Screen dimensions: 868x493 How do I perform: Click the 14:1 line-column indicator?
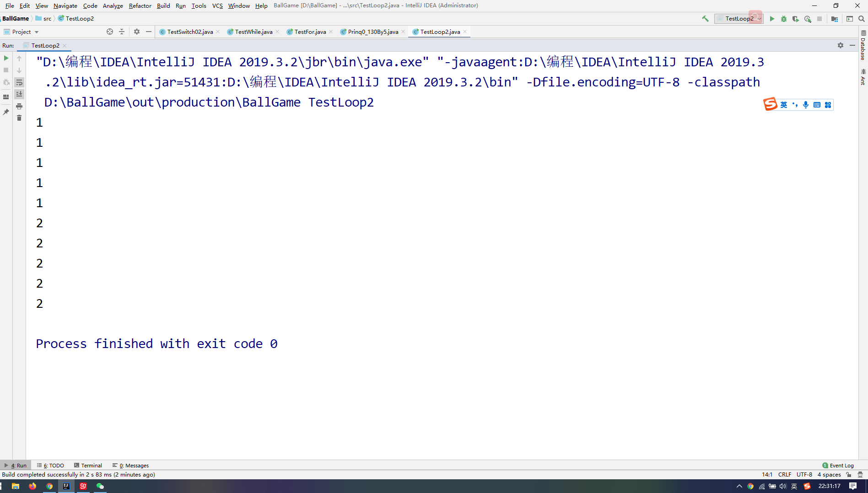pyautogui.click(x=767, y=474)
